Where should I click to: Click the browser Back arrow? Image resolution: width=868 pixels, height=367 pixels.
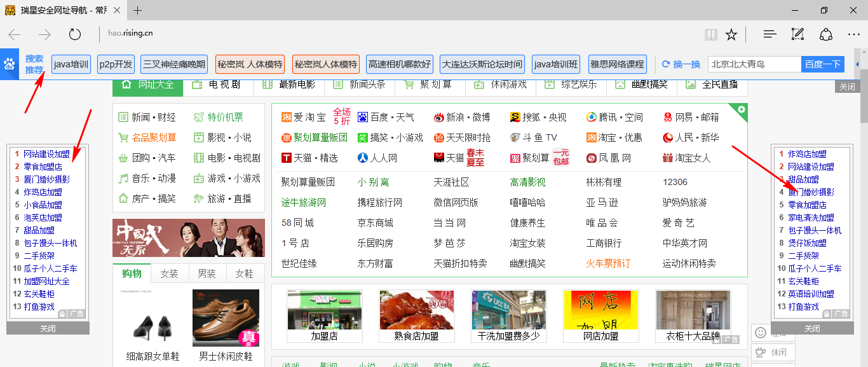coord(15,34)
